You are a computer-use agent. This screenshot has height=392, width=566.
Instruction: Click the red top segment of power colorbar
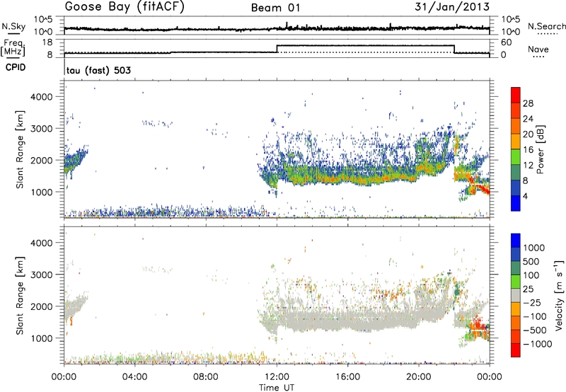pos(516,95)
